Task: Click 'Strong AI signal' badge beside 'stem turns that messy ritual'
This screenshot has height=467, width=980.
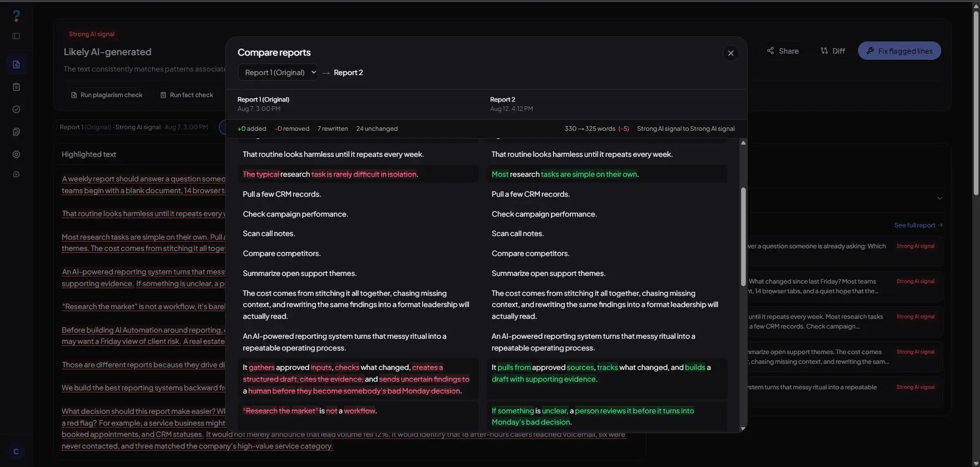Action: pyautogui.click(x=915, y=387)
